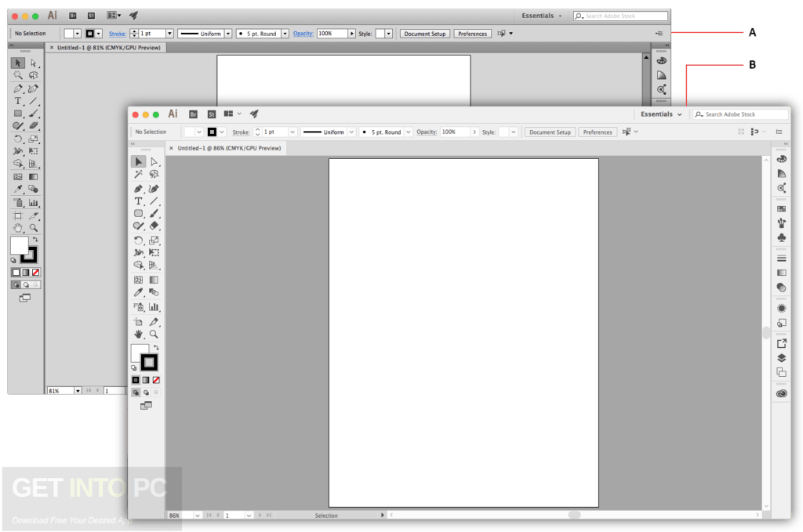Image resolution: width=803 pixels, height=532 pixels.
Task: Open the Stroke panel link in front window
Action: (241, 132)
